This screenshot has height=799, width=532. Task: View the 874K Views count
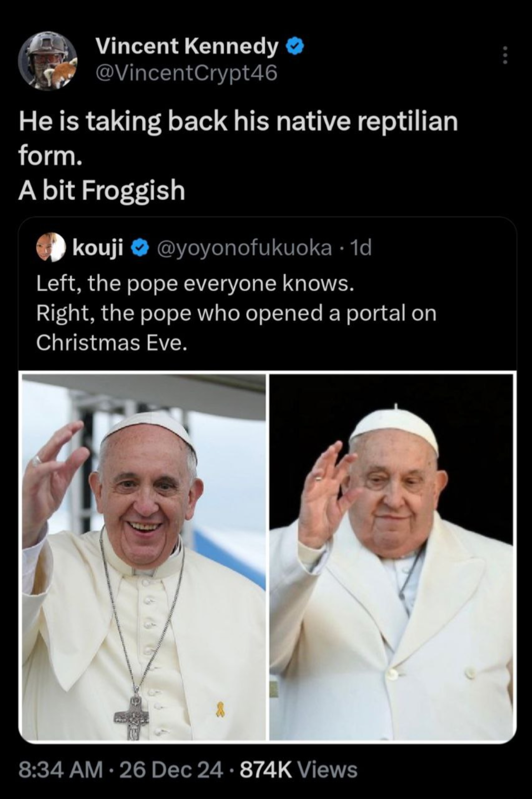(298, 769)
